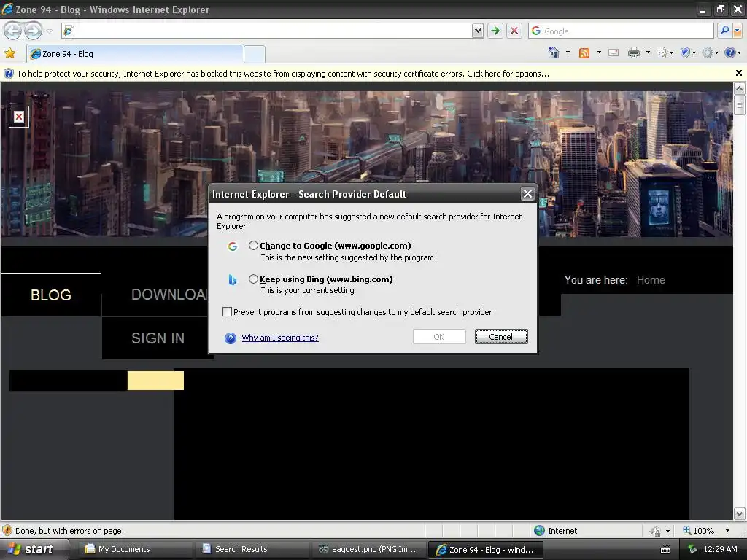Click the vertical scrollbar thumb
Viewport: 747px width, 560px height.
click(740, 105)
